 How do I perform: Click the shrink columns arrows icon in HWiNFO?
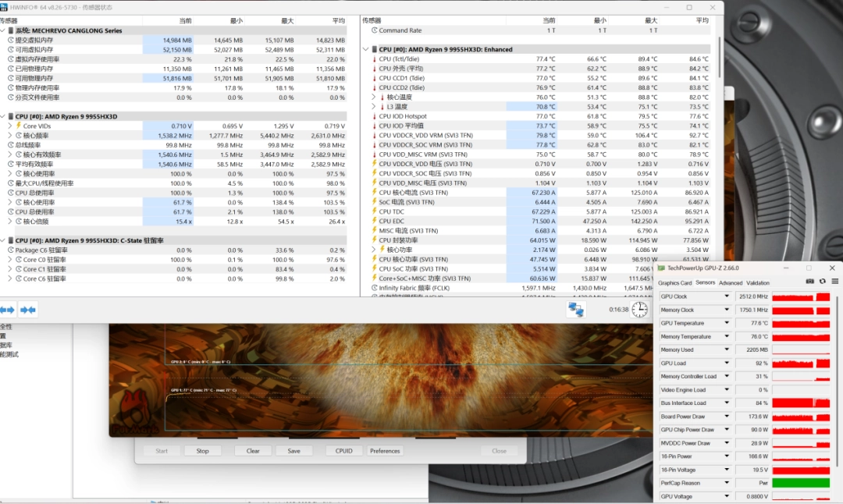click(x=28, y=310)
